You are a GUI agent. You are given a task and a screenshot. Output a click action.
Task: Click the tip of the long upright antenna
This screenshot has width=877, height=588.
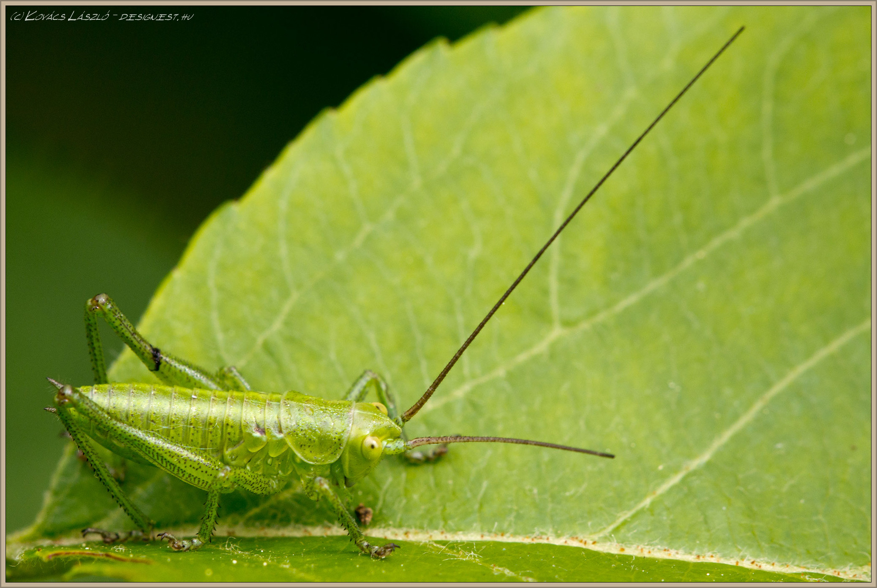742,29
